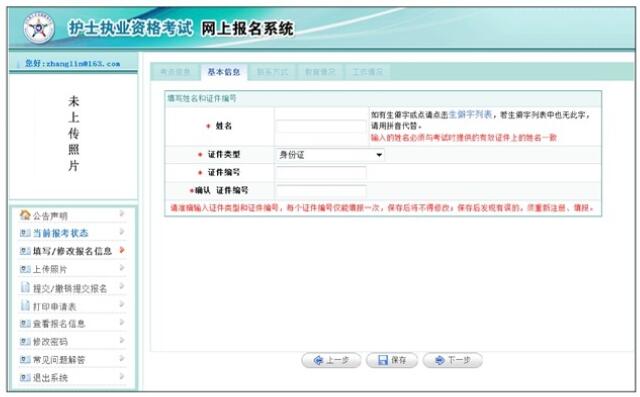Click the 上一步 button

tap(331, 360)
